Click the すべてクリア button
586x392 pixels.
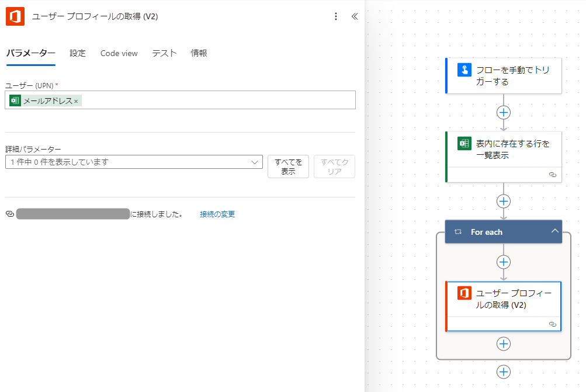pyautogui.click(x=335, y=166)
